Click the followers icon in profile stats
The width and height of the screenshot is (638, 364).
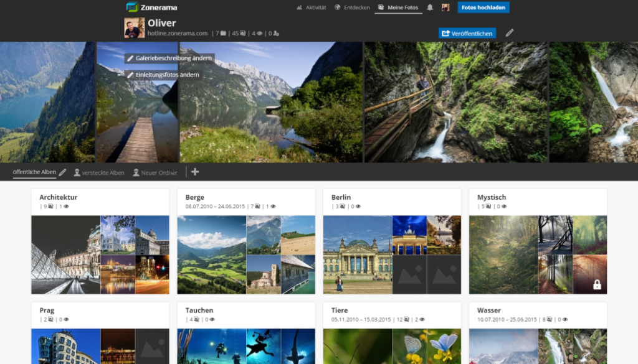(x=276, y=34)
